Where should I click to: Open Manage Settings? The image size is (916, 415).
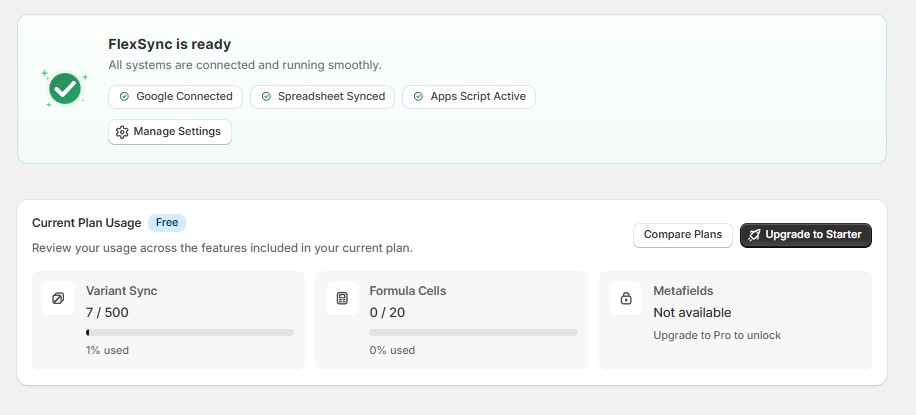170,132
